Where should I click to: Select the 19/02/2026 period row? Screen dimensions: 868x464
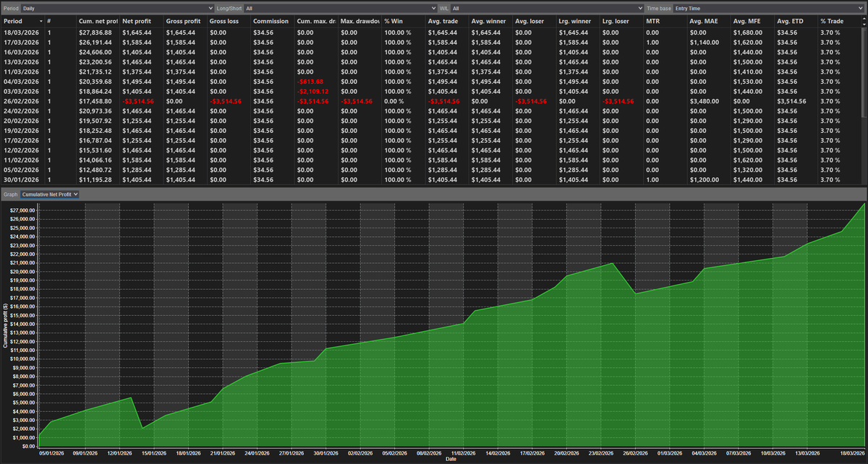click(x=431, y=130)
